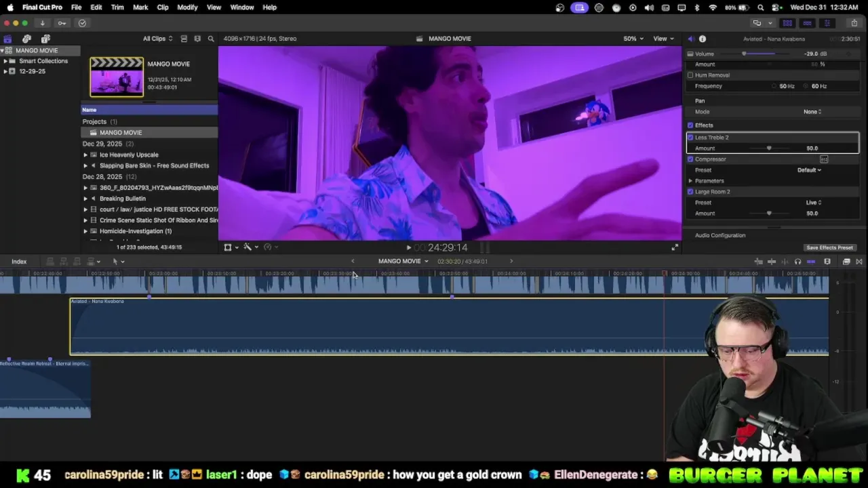Open the Audio Configuration section

tap(720, 235)
